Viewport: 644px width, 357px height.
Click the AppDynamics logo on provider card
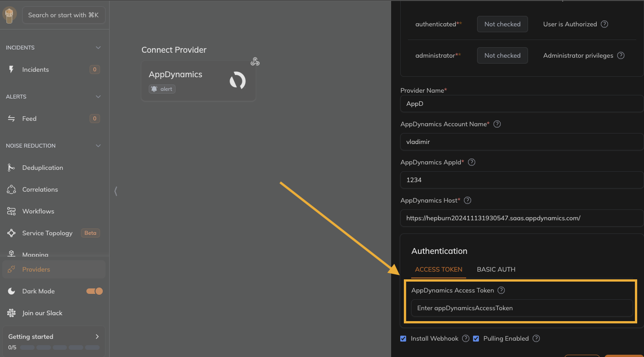click(237, 81)
